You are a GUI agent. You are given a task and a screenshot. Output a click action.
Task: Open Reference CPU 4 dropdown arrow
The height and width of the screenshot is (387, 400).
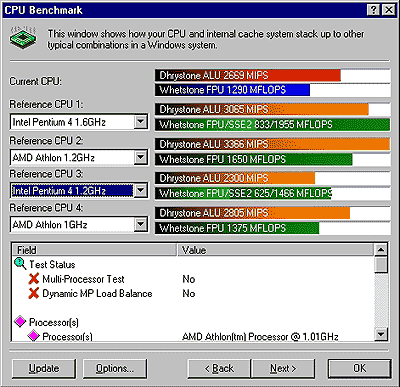(x=141, y=224)
